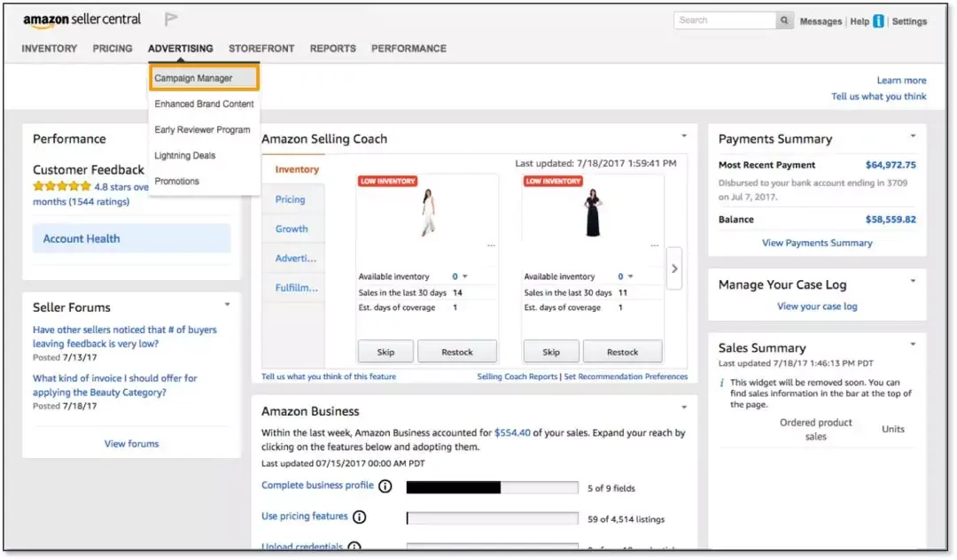This screenshot has width=957, height=560.
Task: Click the Use pricing features link
Action: point(305,517)
